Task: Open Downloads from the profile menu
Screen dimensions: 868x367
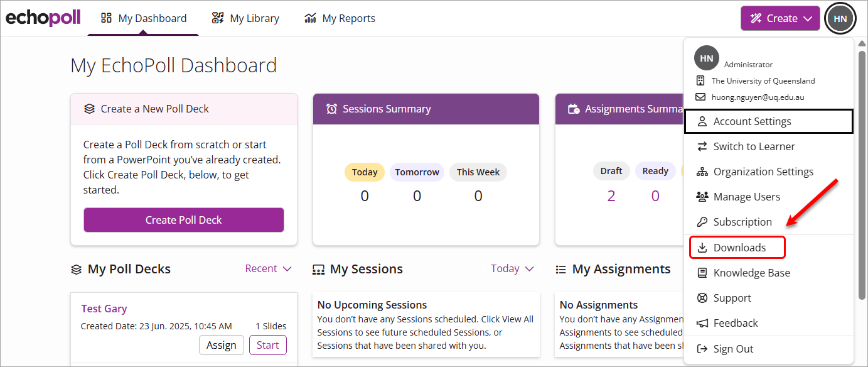Action: 738,248
